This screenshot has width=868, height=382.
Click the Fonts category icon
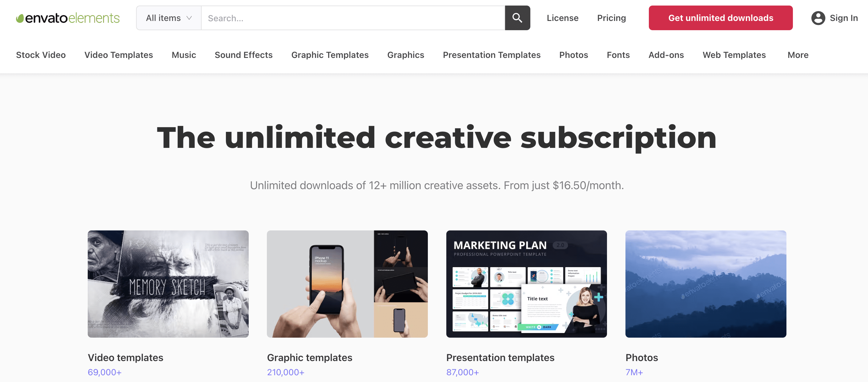(618, 54)
